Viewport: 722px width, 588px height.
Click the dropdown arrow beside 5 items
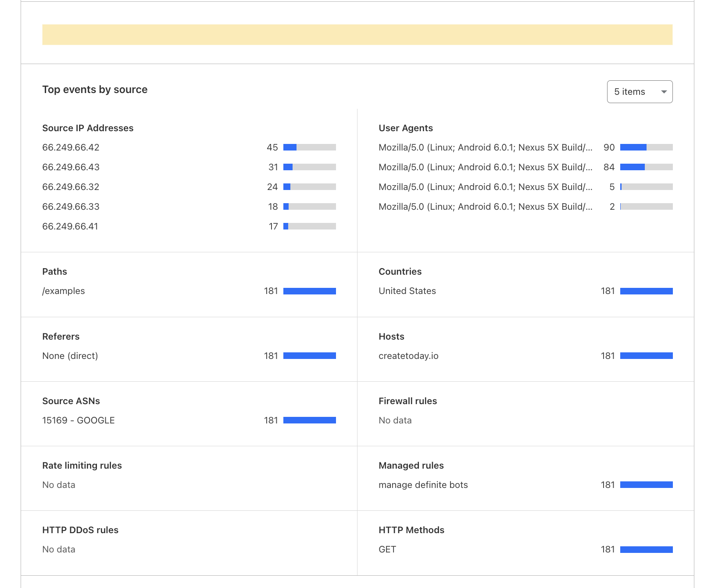664,92
